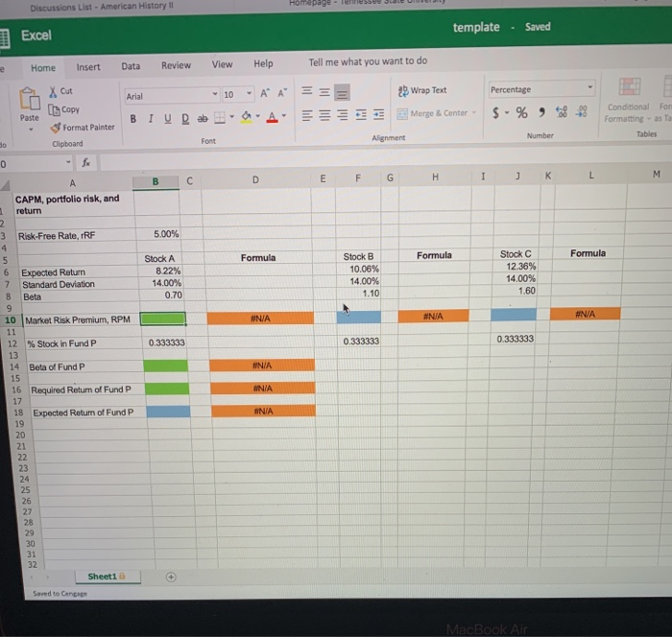Click the Copy icon
Viewport: 672px width, 637px height.
click(54, 109)
